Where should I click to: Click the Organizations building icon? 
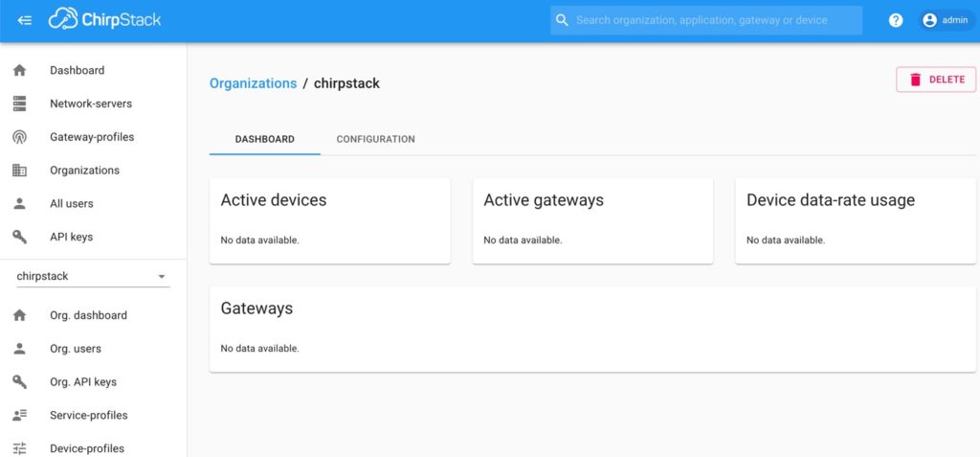tap(19, 171)
